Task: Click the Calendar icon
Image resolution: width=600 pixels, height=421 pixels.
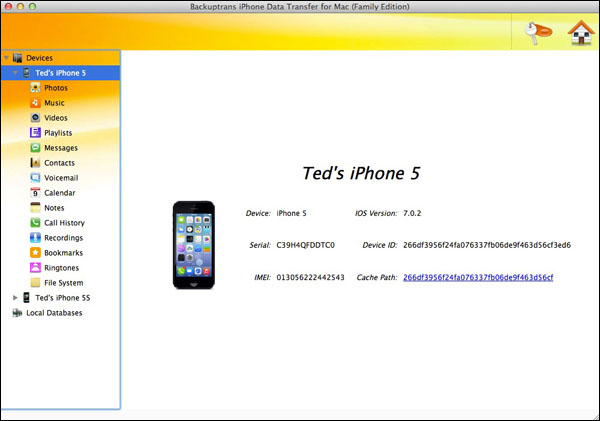Action: [x=35, y=193]
